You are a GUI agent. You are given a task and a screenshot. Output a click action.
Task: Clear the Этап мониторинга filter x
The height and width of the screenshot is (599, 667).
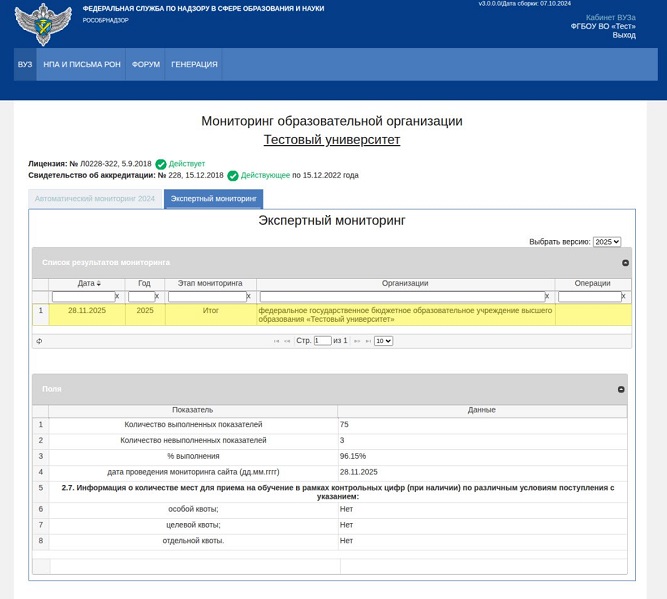pyautogui.click(x=249, y=296)
